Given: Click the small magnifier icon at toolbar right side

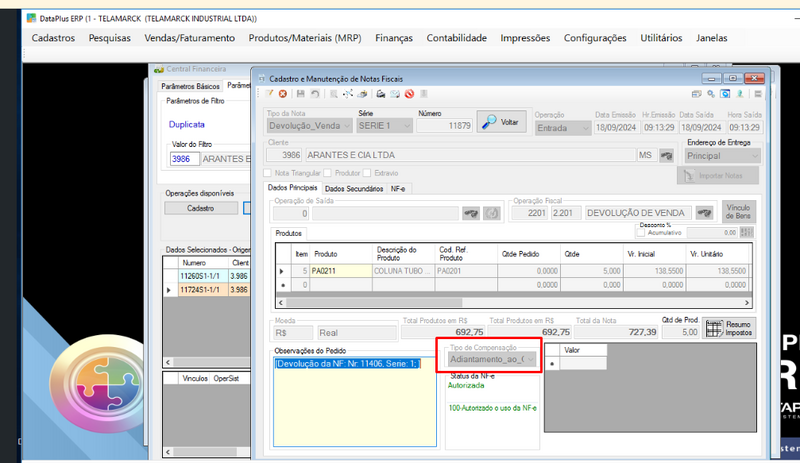Looking at the screenshot, I should (711, 94).
